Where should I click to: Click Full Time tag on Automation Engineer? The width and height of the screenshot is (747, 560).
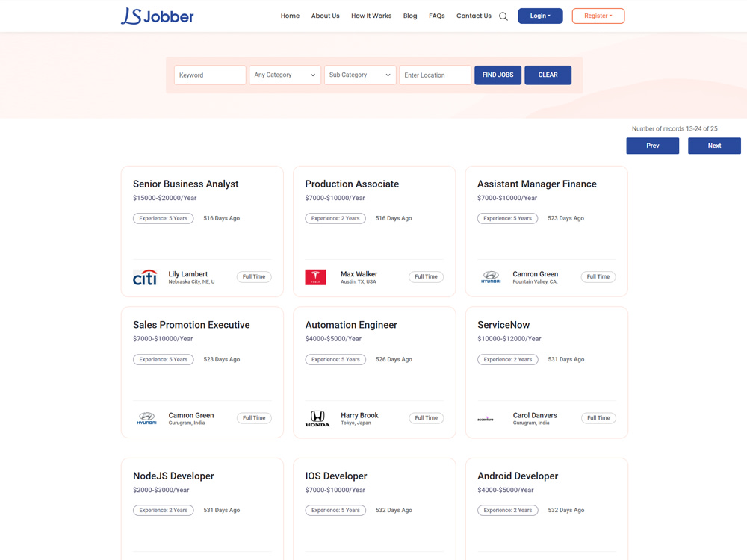[426, 418]
